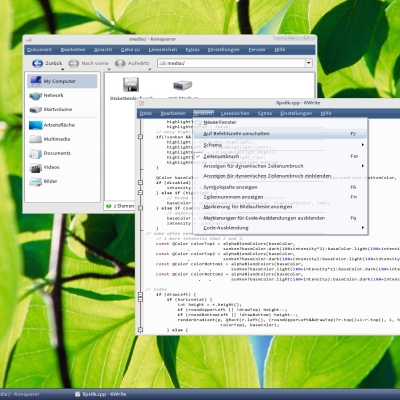Collapse the code fold at 'if (drawLeft)' line
Screen dimensions: 400x400
point(140,295)
